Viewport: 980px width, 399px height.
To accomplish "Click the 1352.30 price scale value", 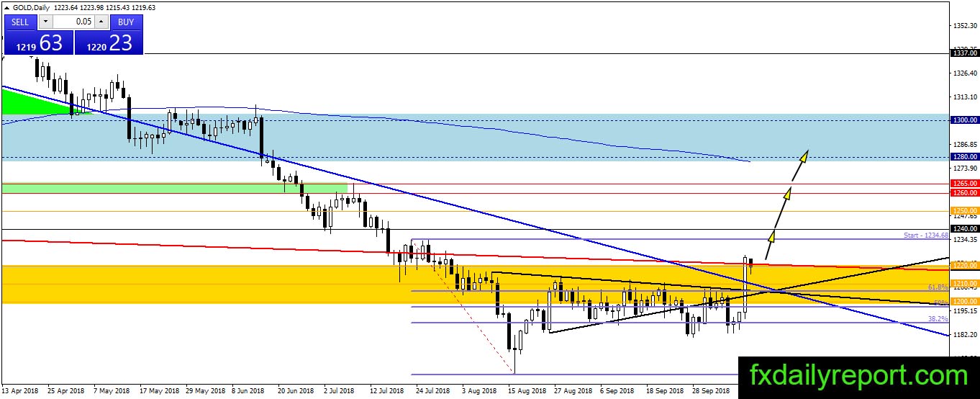I will pos(965,26).
